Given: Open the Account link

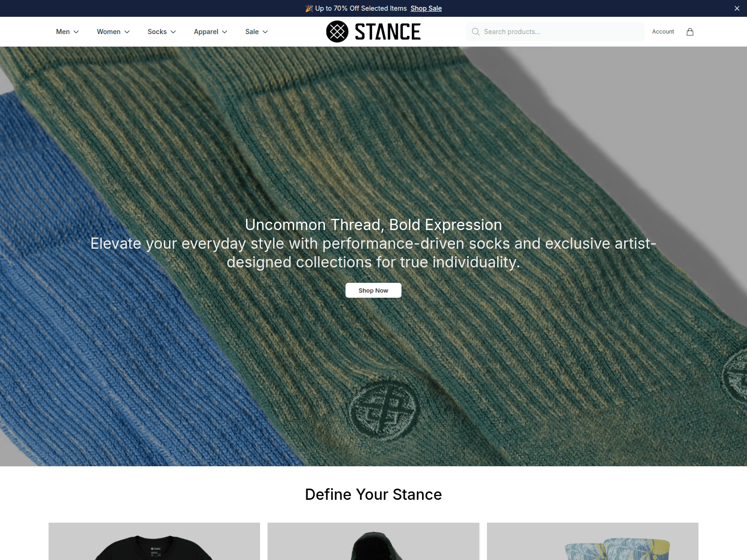Looking at the screenshot, I should point(663,32).
